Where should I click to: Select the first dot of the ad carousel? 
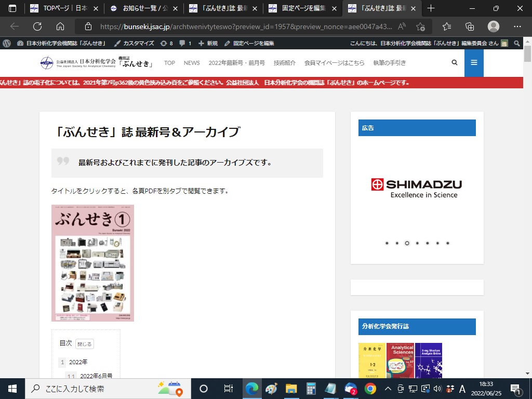(x=387, y=243)
